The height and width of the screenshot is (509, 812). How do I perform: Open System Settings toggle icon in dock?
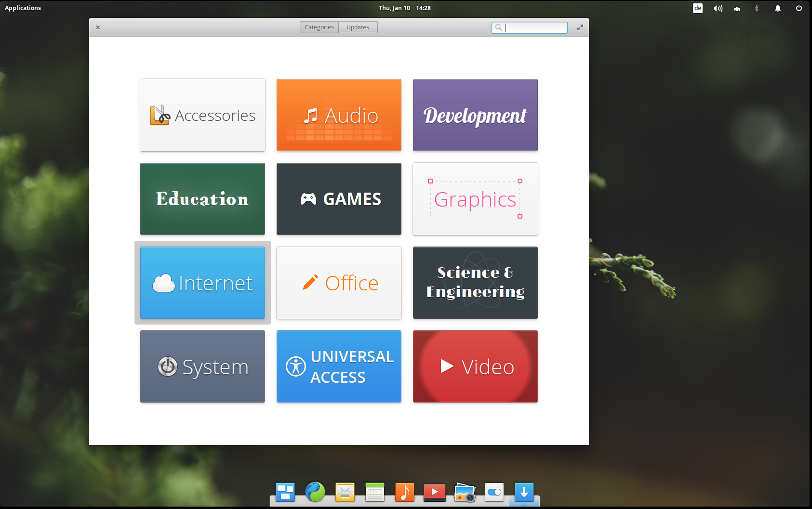[x=494, y=492]
